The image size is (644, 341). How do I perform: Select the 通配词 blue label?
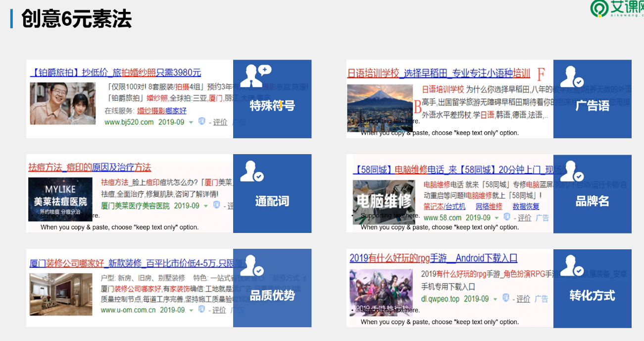tap(272, 201)
